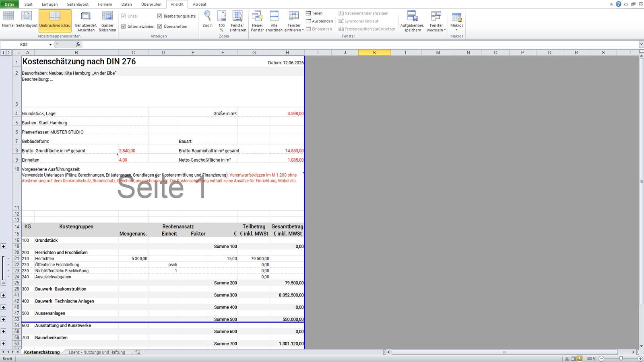Screen dimensions: 644x362
Task: Open Makros menu
Action: click(456, 21)
